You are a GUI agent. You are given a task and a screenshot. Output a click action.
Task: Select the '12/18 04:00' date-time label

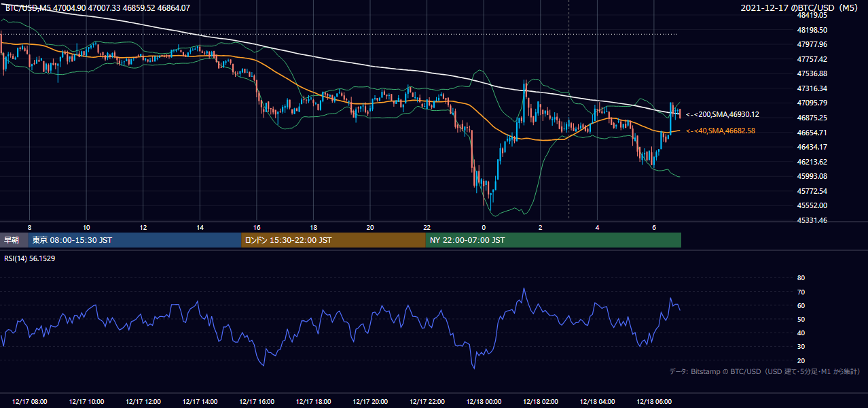(597, 402)
